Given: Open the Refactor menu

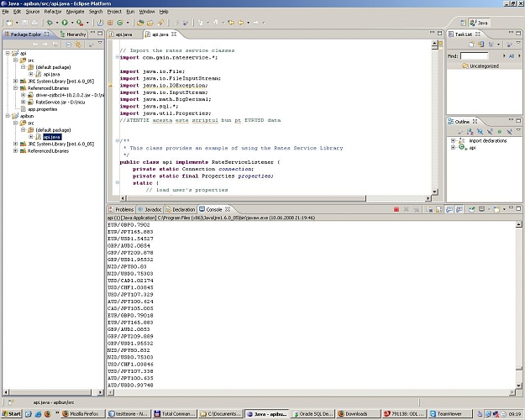Looking at the screenshot, I should [x=53, y=12].
